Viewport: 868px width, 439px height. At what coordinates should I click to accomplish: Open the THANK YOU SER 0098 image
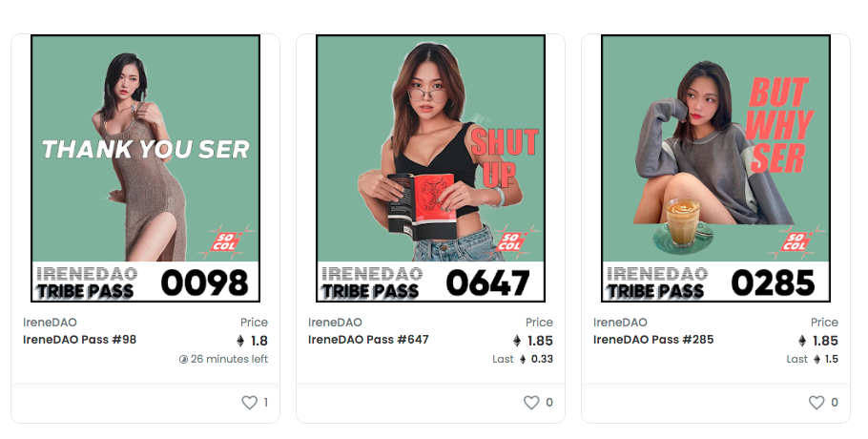click(x=146, y=168)
